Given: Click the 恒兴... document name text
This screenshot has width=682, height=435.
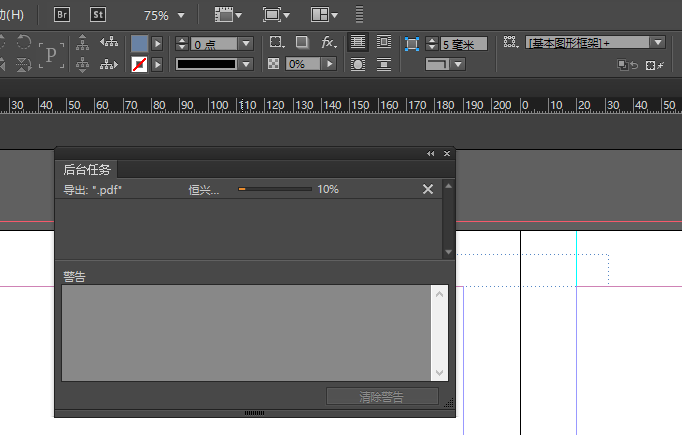Looking at the screenshot, I should tap(204, 190).
